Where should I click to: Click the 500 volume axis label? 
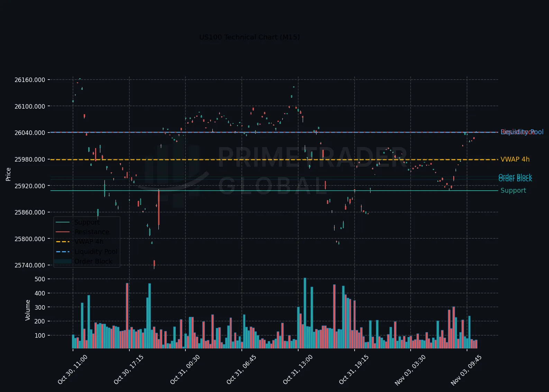point(40,279)
